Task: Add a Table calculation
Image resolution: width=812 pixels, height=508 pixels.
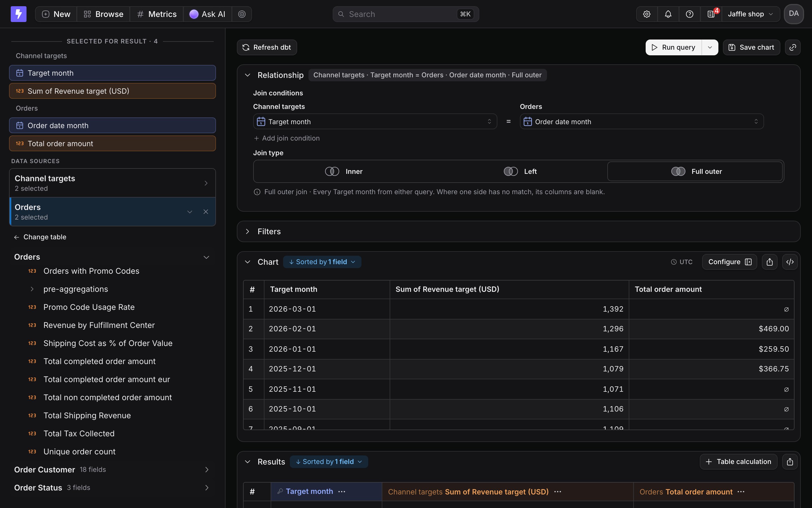Action: (738, 462)
